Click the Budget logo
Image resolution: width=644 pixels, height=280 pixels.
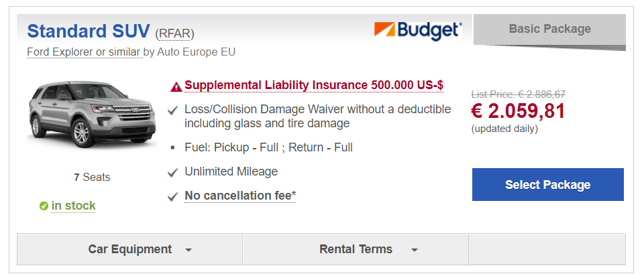coord(418,30)
